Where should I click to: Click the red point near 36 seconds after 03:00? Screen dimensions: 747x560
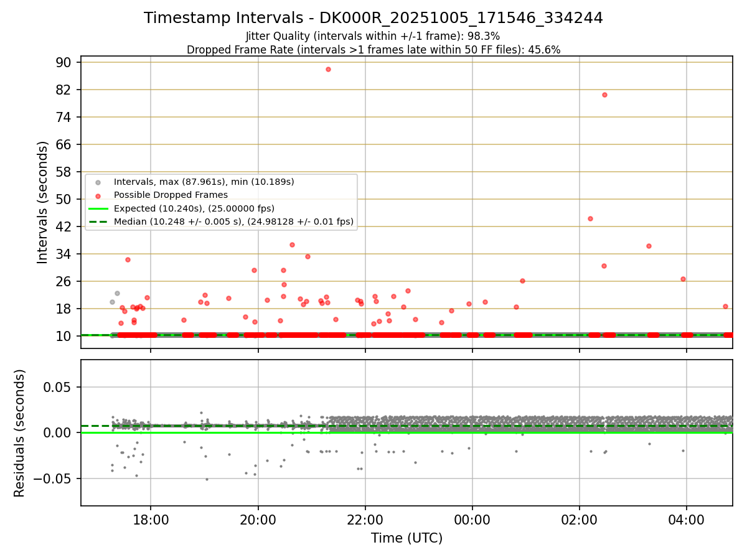pyautogui.click(x=649, y=246)
